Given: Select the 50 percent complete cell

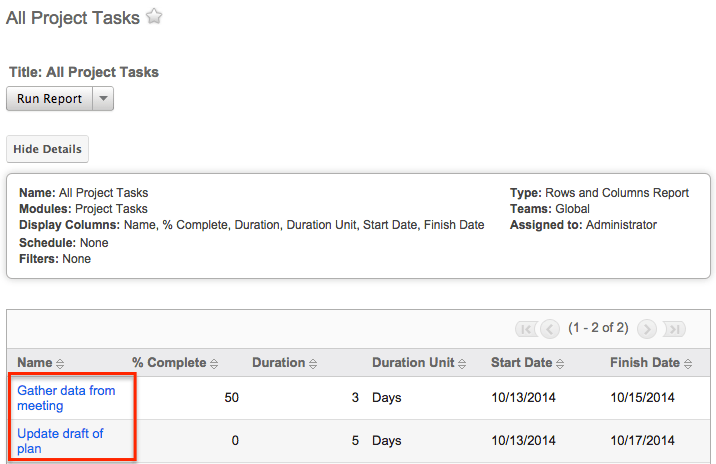Looking at the screenshot, I should click(231, 398).
